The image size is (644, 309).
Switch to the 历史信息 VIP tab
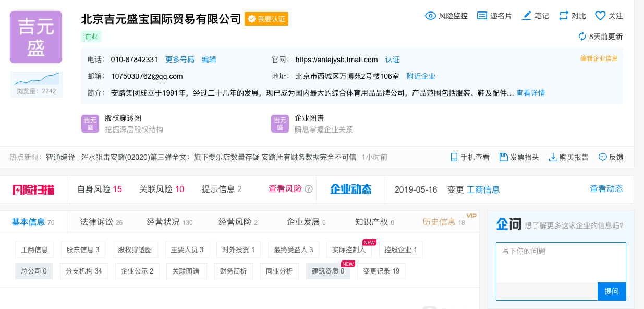(444, 222)
